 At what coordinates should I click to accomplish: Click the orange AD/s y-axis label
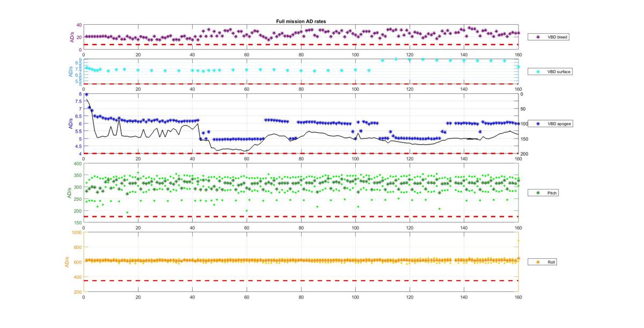pos(67,262)
